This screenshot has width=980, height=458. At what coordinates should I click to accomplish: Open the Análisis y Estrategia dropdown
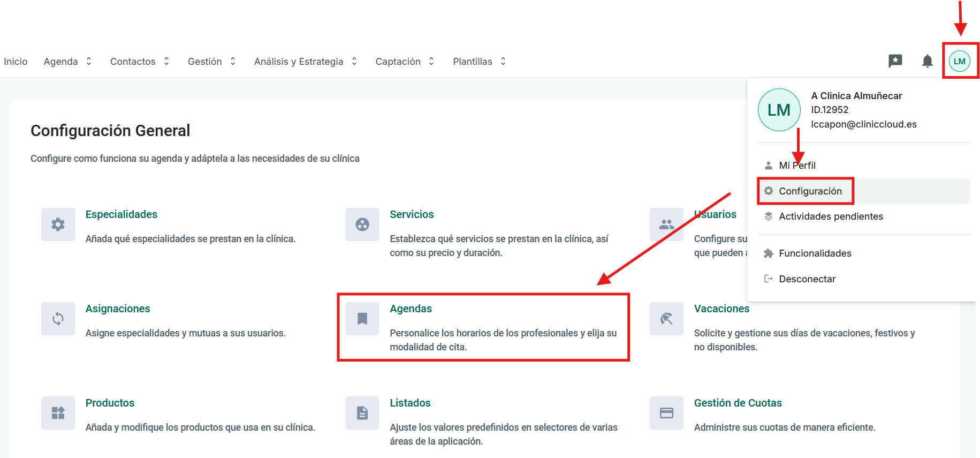coord(305,62)
